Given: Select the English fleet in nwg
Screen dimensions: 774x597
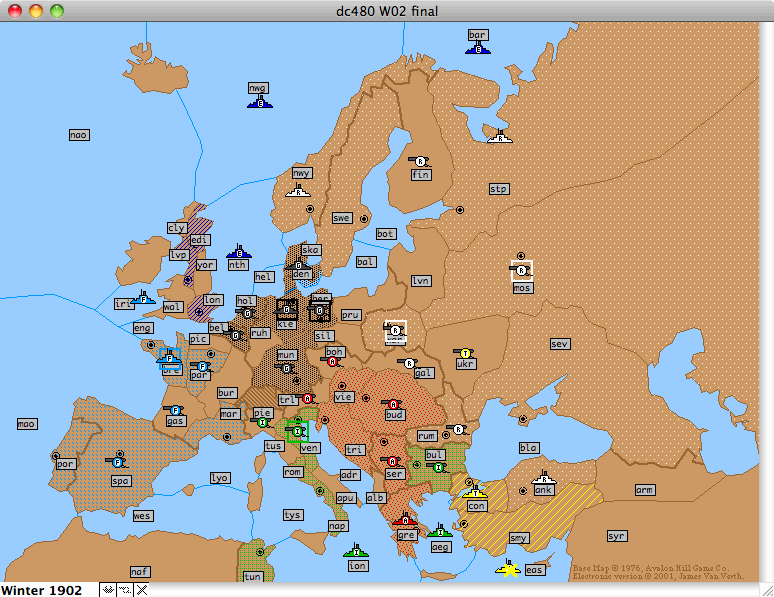Looking at the screenshot, I should (x=260, y=103).
